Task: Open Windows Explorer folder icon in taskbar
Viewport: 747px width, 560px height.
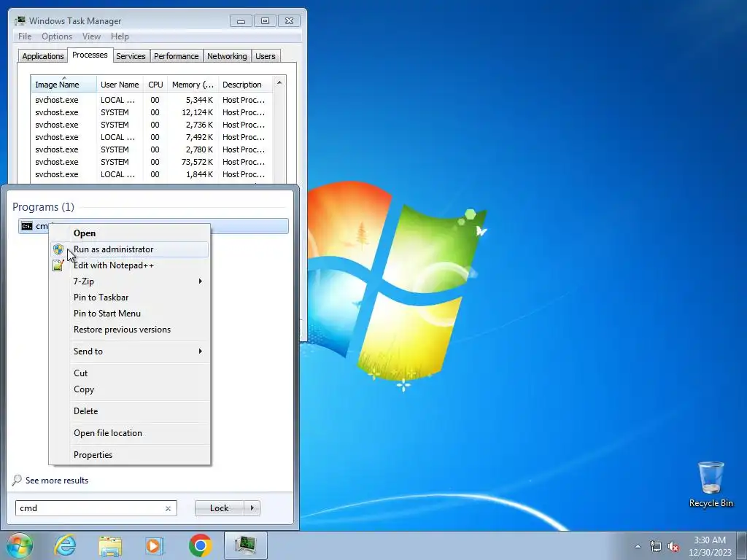Action: click(x=110, y=545)
